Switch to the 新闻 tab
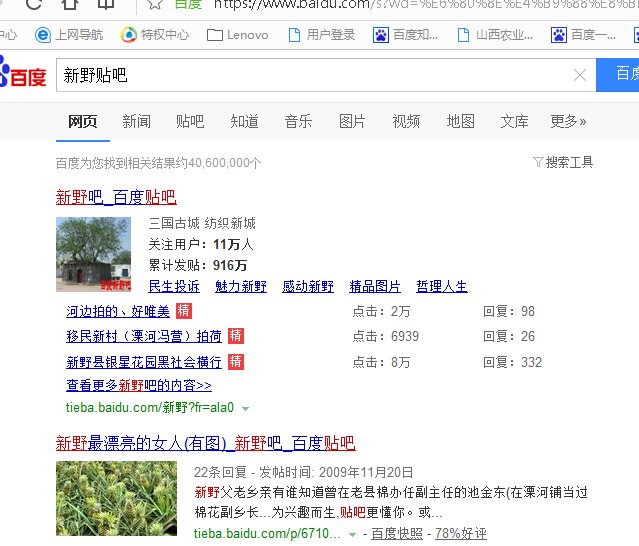The height and width of the screenshot is (546, 639). [x=137, y=121]
